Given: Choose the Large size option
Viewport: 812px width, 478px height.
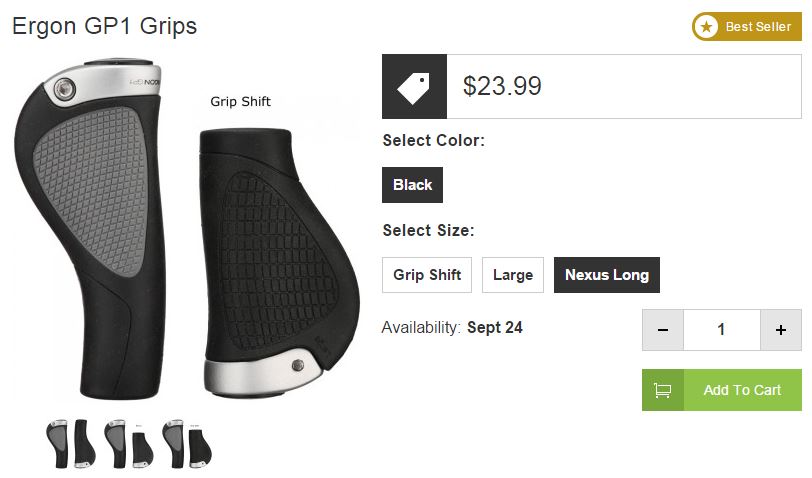Looking at the screenshot, I should coord(513,275).
